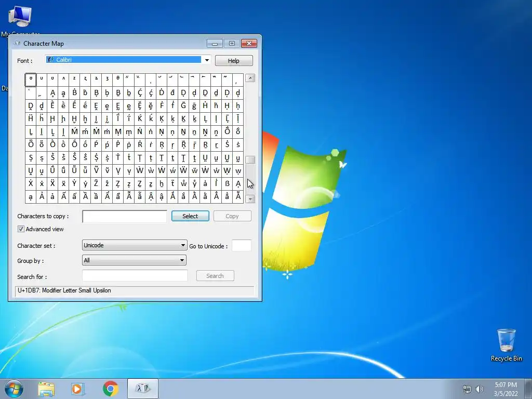532x399 pixels.
Task: Select the lowercase ḉ character
Action: [x=151, y=92]
